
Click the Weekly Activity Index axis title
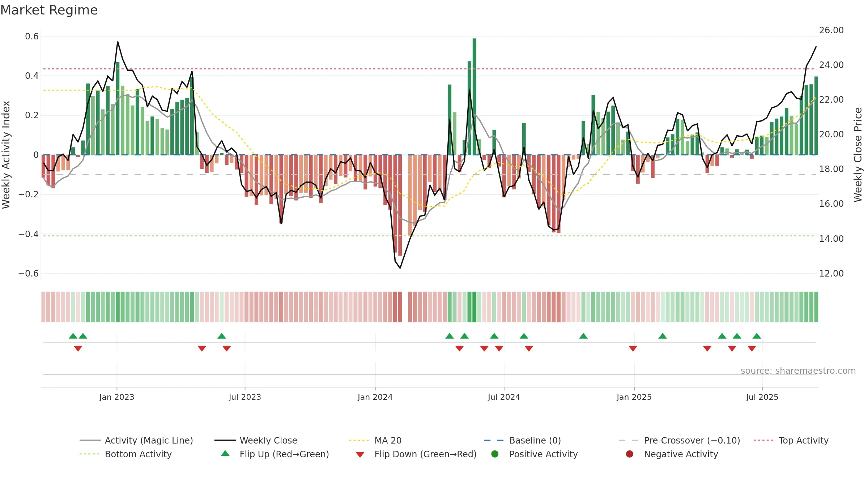coord(6,155)
